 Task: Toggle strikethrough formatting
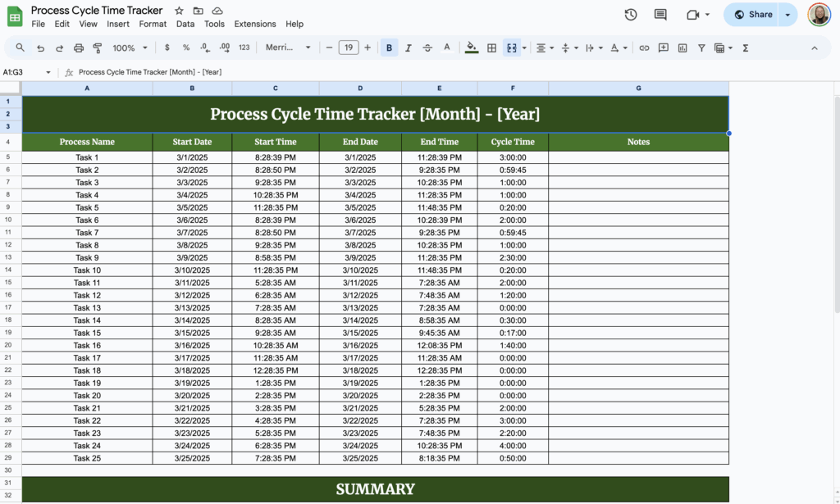pos(427,48)
